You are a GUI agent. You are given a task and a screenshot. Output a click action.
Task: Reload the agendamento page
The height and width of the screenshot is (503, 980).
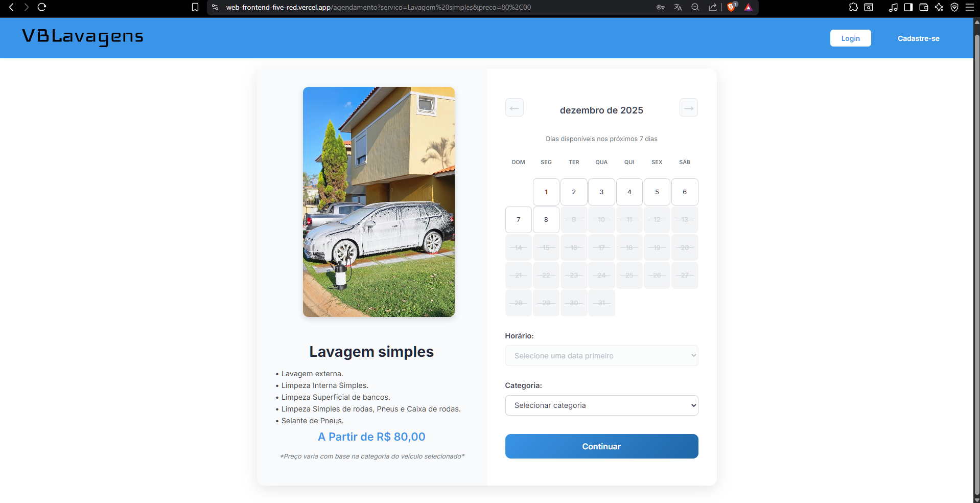(42, 8)
